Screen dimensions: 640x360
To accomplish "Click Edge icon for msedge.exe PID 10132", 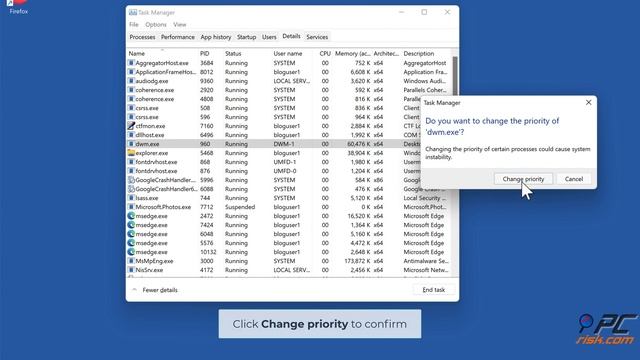I will pos(131,252).
